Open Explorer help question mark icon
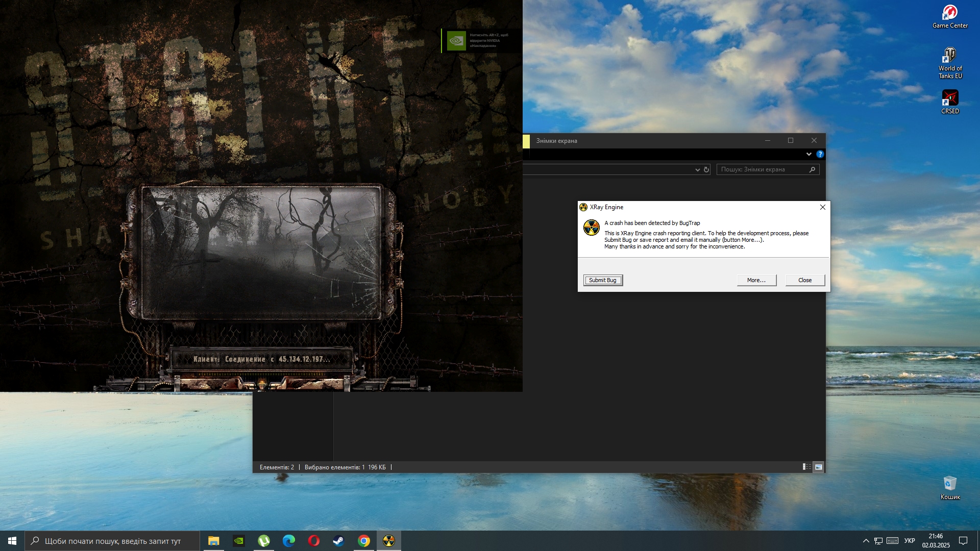The height and width of the screenshot is (551, 980). click(x=820, y=154)
